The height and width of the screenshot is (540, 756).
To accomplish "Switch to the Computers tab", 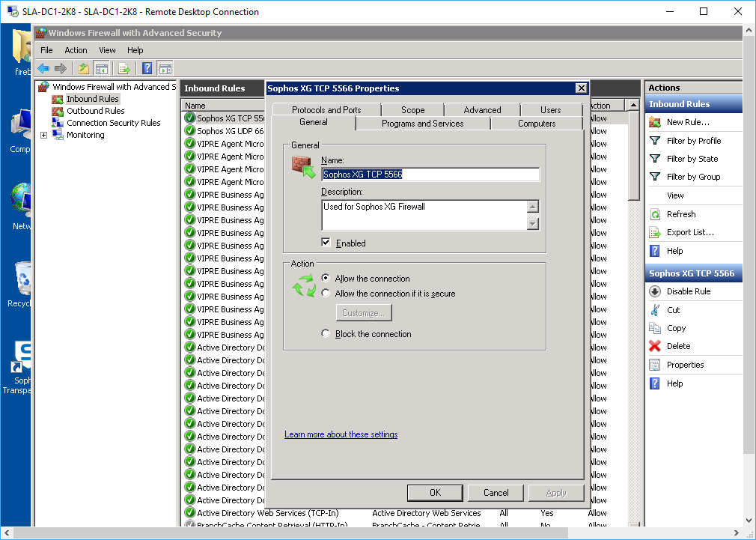I will tap(537, 124).
